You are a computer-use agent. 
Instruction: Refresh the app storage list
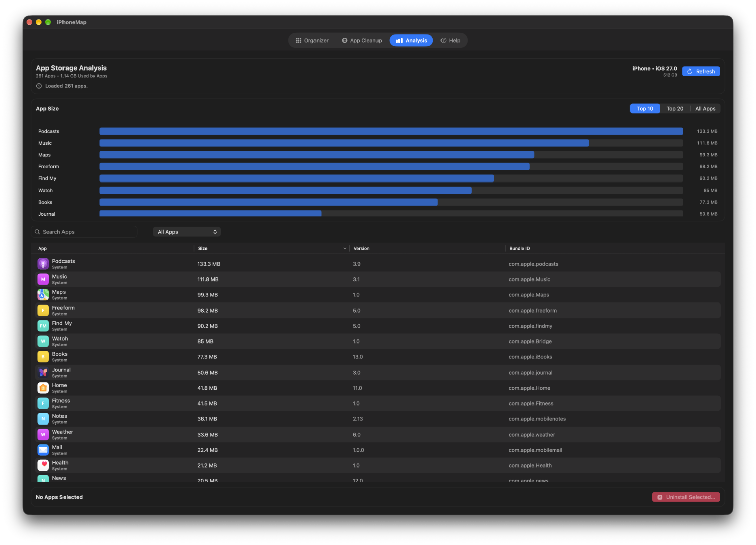coord(701,72)
